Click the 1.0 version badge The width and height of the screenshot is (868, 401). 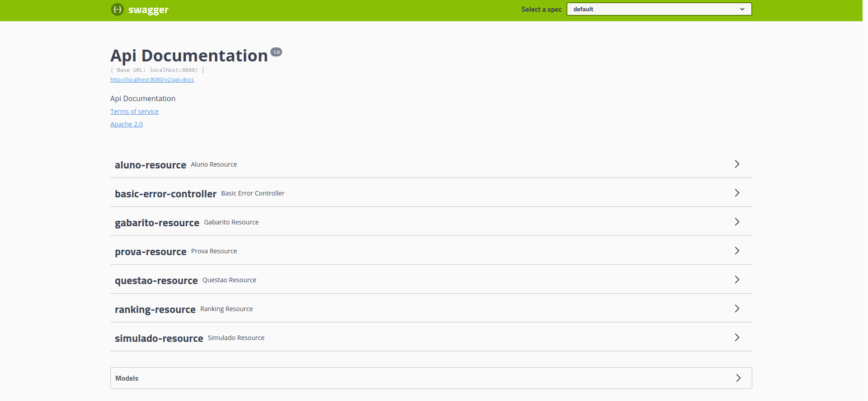[276, 52]
